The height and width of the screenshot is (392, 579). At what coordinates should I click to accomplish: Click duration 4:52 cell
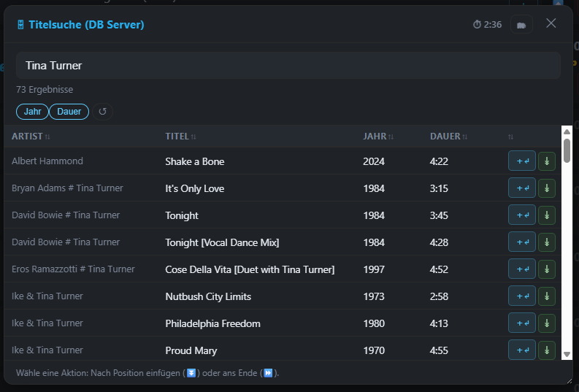click(439, 269)
